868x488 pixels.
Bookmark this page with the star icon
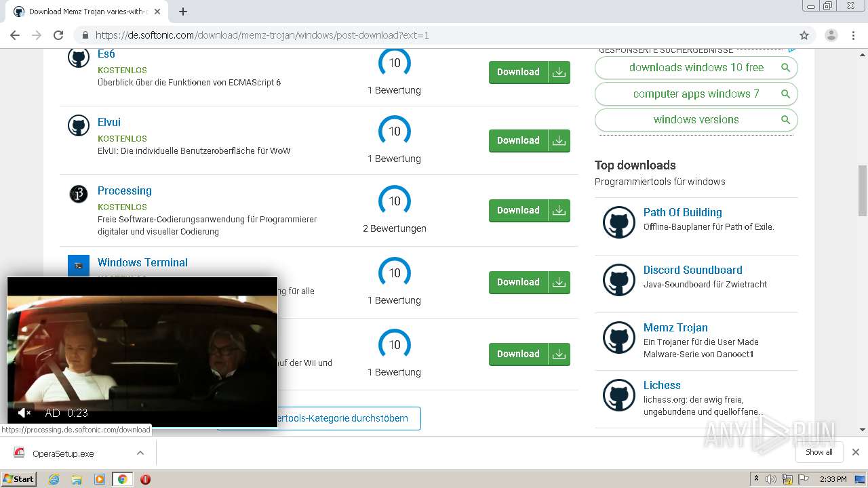804,35
